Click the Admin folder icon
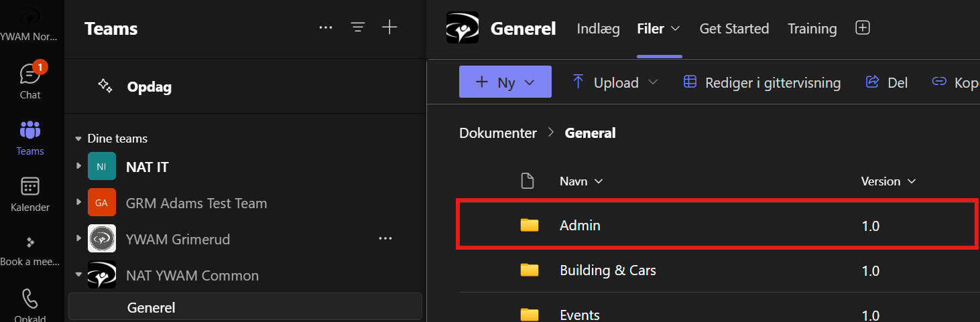 click(530, 226)
